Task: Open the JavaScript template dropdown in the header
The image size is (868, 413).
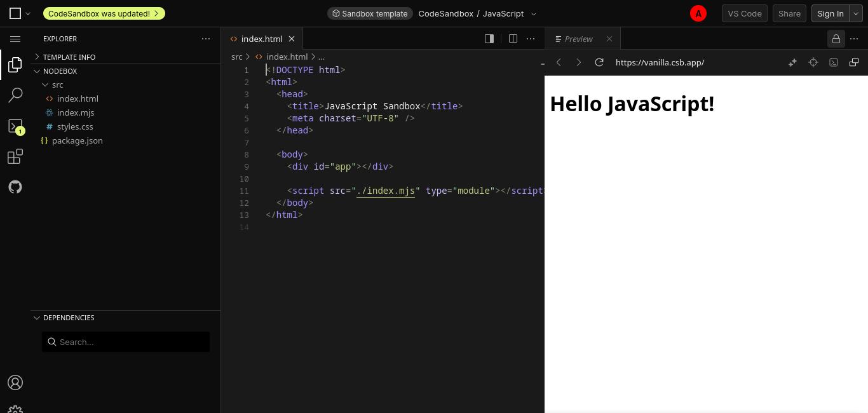Action: pos(534,13)
